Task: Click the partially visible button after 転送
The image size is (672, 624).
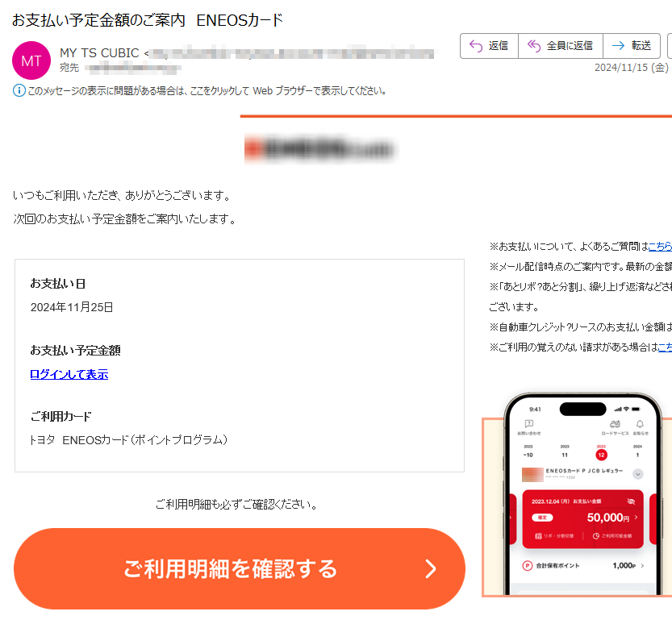Action: pos(670,46)
